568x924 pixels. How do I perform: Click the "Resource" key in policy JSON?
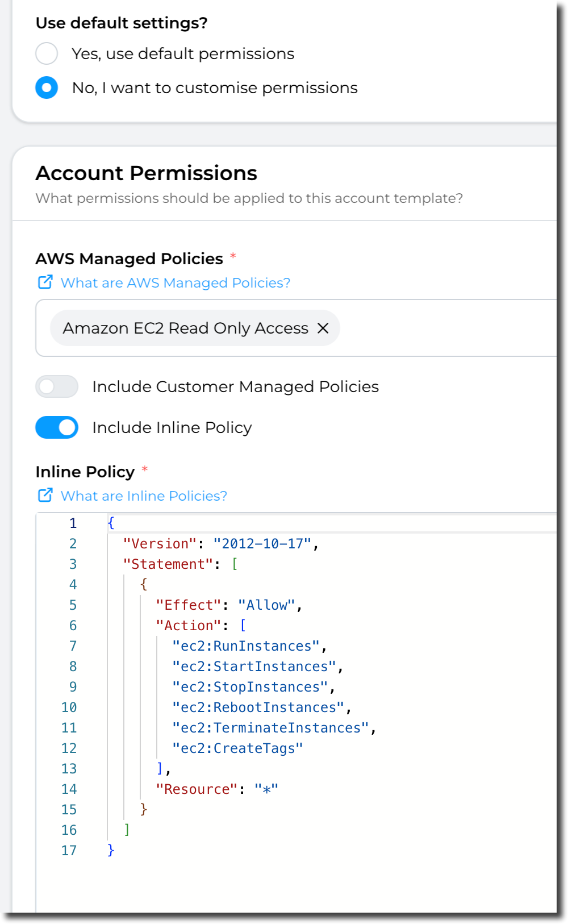197,789
